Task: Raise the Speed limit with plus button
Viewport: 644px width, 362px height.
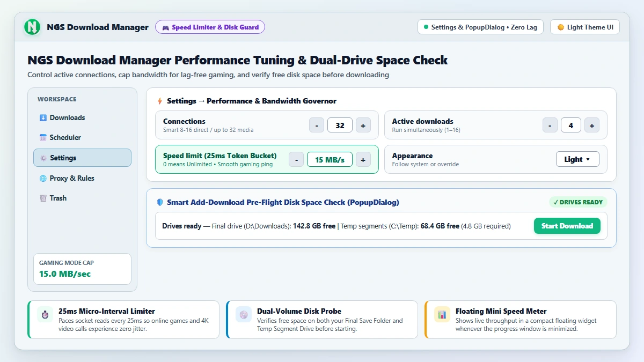Action: [363, 159]
